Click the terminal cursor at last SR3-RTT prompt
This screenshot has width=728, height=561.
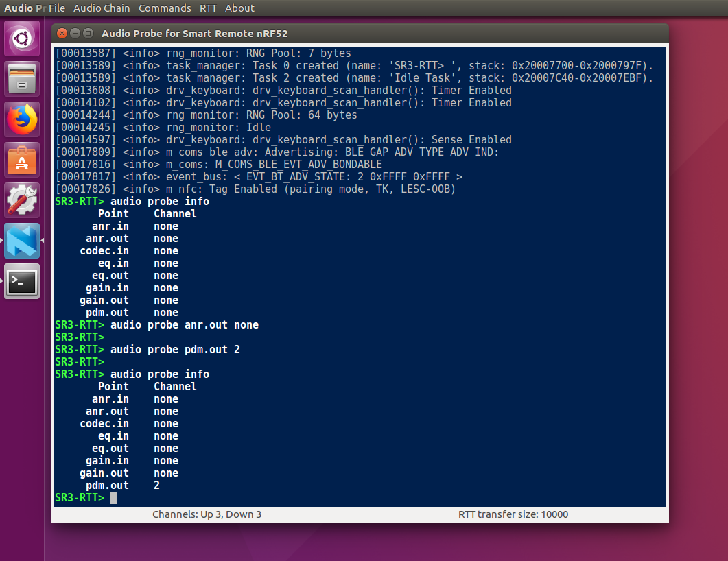[113, 498]
